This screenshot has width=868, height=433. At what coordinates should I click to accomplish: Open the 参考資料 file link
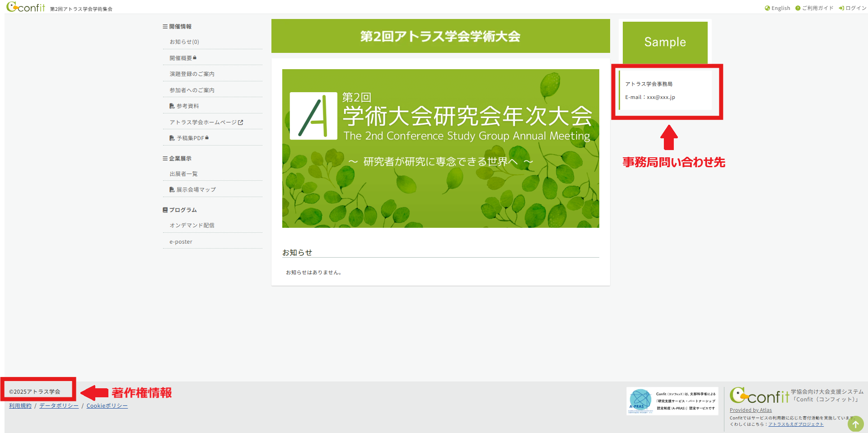coord(187,106)
